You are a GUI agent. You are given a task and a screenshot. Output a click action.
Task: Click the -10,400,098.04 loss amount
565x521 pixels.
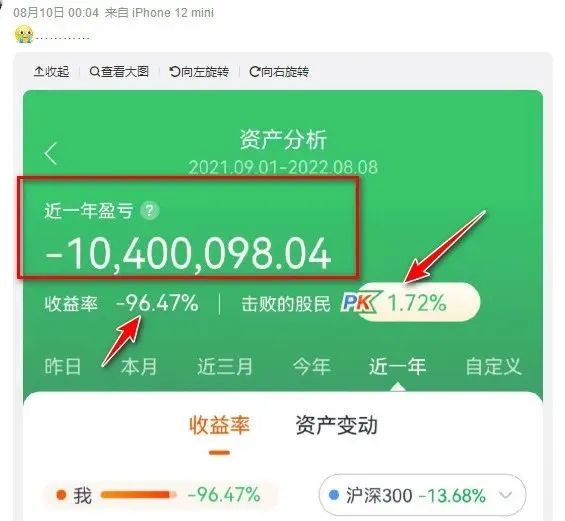[x=188, y=254]
